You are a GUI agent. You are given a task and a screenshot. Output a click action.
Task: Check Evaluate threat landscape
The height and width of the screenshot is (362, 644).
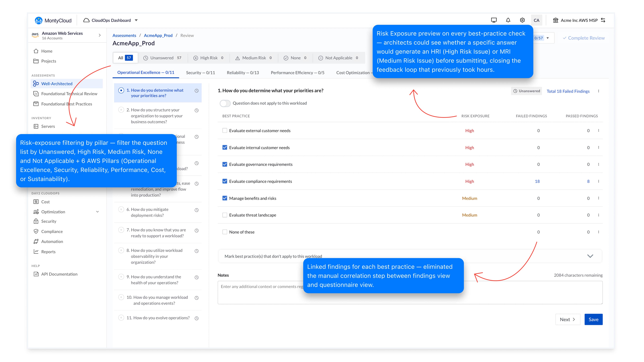point(225,215)
